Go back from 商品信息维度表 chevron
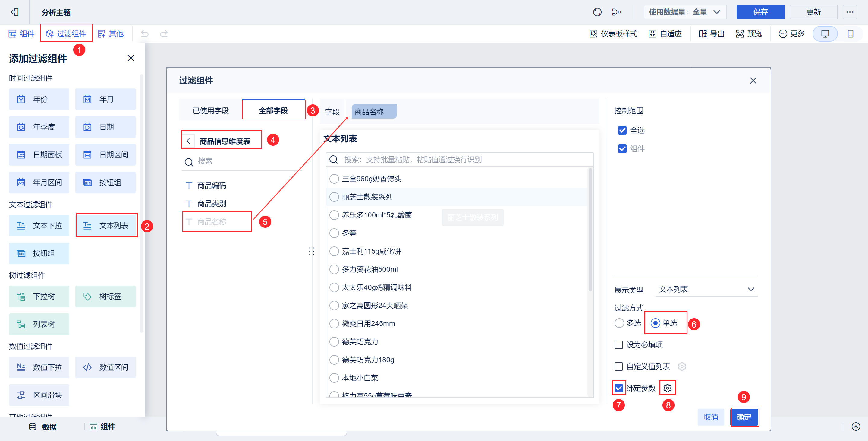This screenshot has width=868, height=441. [189, 141]
